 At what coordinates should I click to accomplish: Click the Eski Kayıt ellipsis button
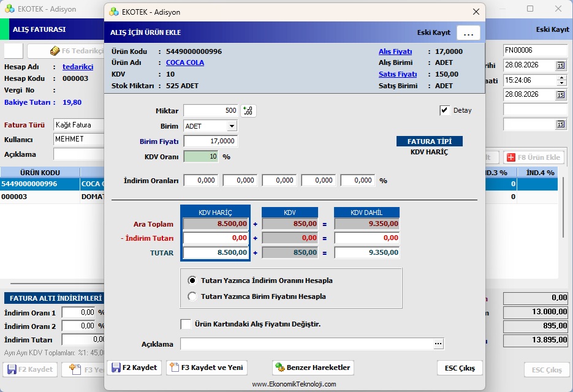[x=468, y=33]
